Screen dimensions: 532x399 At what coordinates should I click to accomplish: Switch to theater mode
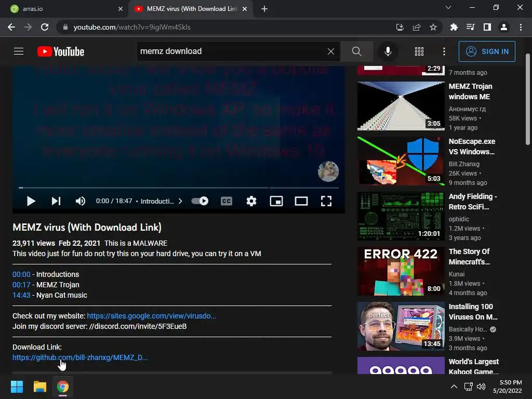point(301,201)
